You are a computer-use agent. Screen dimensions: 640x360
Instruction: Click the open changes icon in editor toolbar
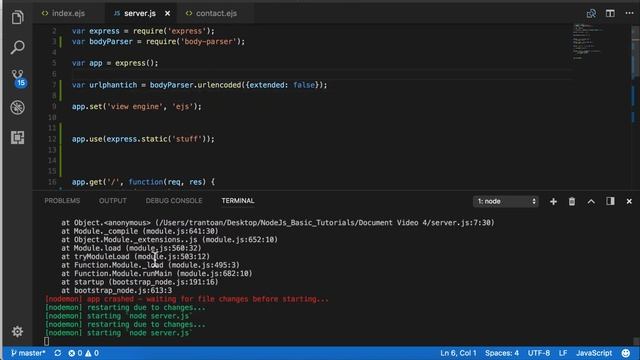(x=591, y=13)
